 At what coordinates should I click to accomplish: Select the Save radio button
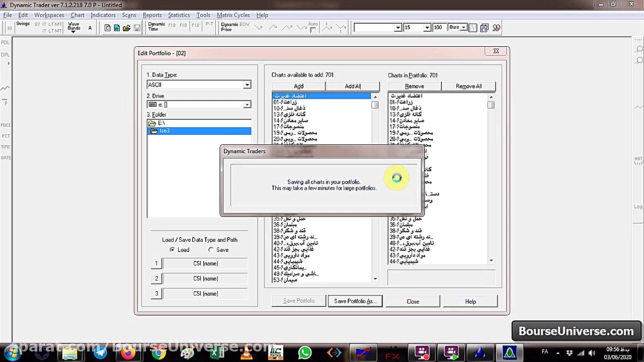(x=211, y=250)
